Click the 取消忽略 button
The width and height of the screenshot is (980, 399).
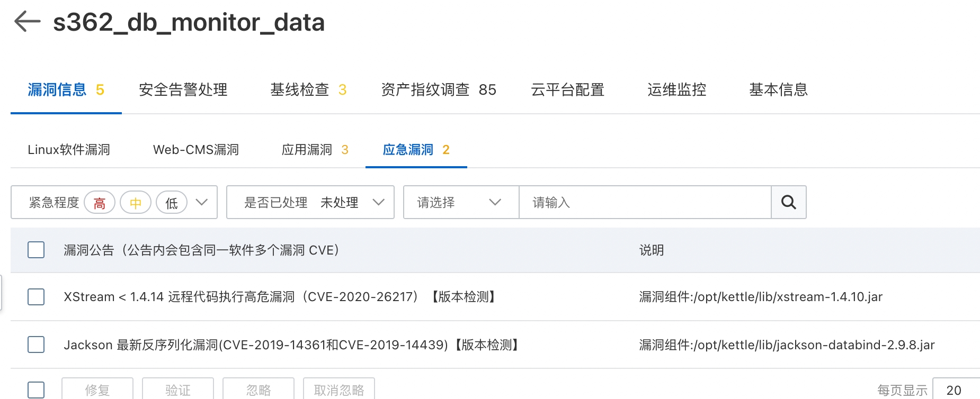coord(338,390)
